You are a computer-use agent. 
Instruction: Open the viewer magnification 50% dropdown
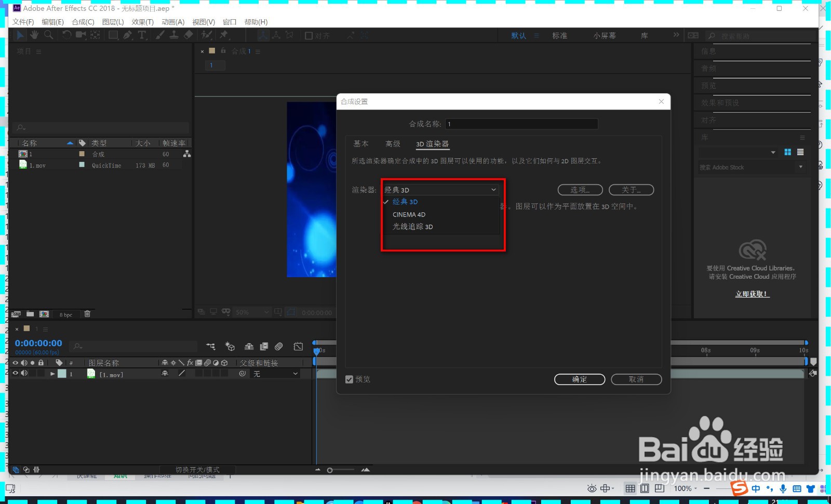click(252, 312)
